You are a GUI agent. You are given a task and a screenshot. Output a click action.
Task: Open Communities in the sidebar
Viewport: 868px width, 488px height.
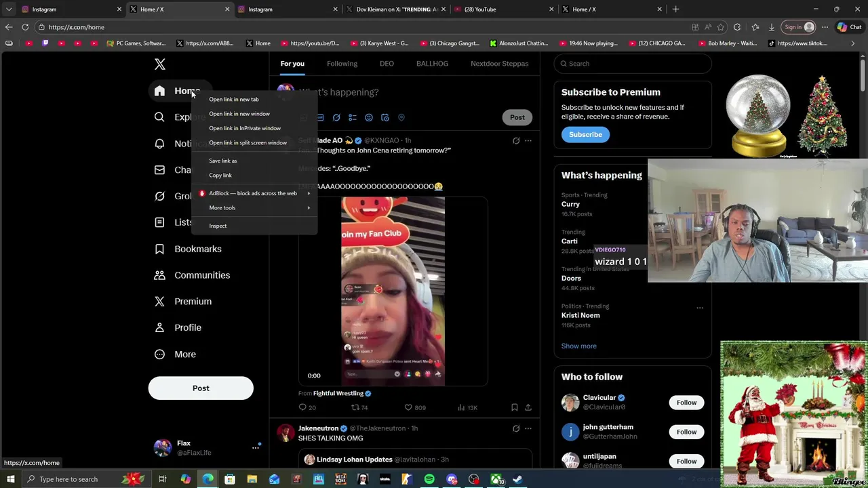[x=192, y=275]
